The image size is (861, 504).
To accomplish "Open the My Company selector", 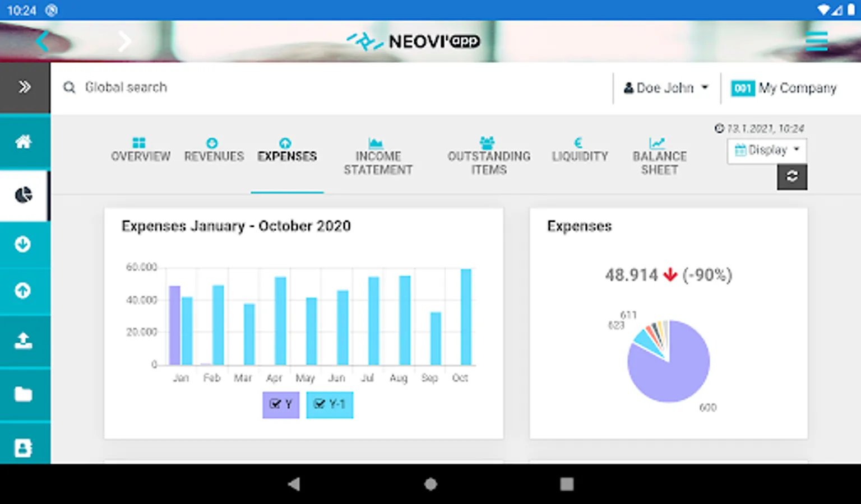I will 784,88.
